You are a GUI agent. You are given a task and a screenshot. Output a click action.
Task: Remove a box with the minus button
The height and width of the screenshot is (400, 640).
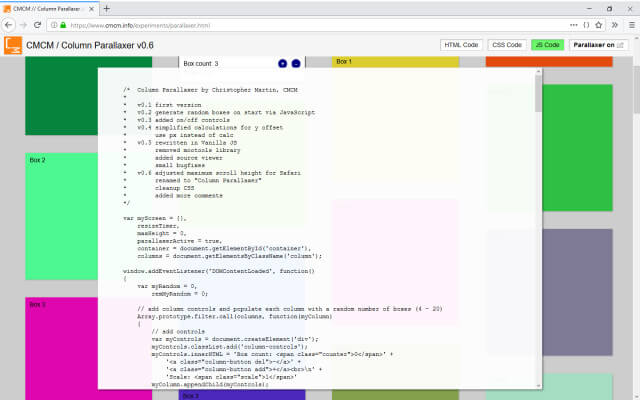296,63
